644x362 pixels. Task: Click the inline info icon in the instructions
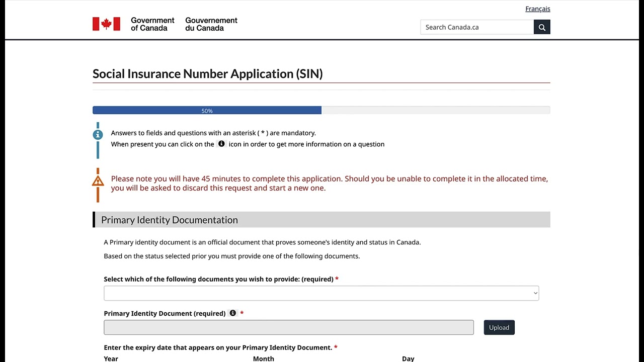tap(221, 144)
